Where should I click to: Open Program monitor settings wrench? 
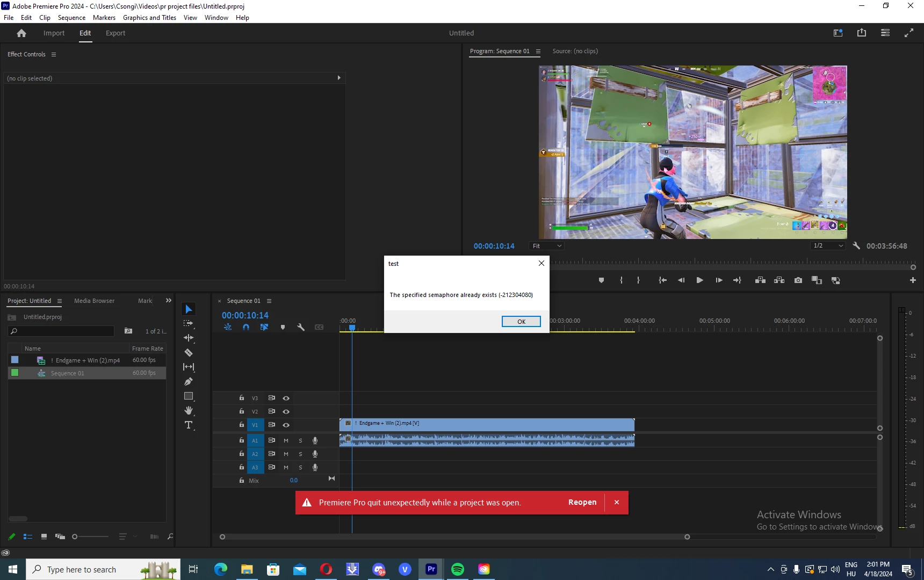pyautogui.click(x=856, y=246)
